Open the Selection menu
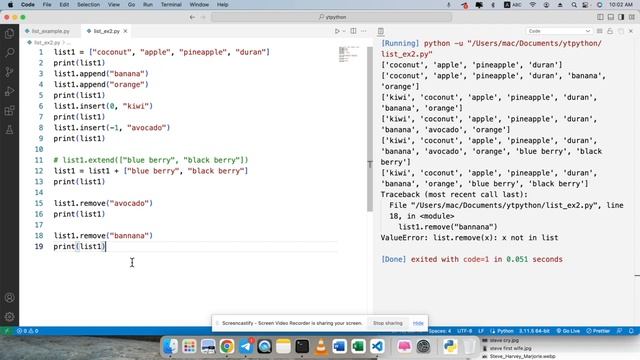 point(88,4)
